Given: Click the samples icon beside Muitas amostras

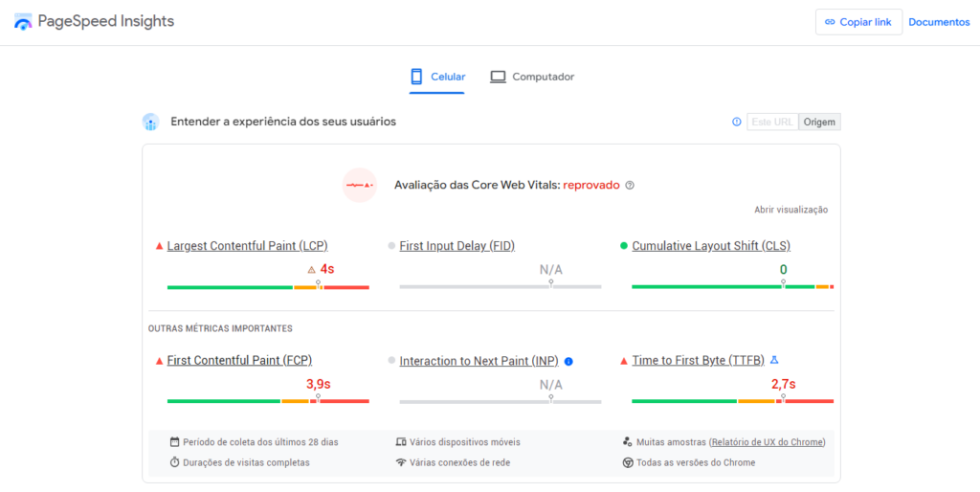Looking at the screenshot, I should tap(628, 442).
